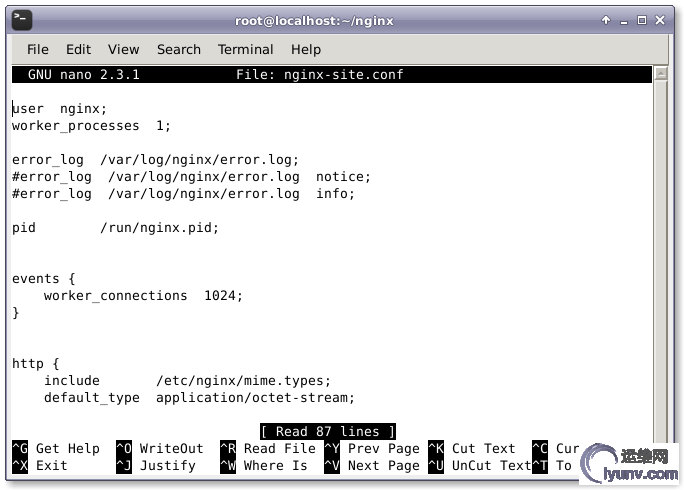The height and width of the screenshot is (490, 684).
Task: Click the 'user nginx;' line
Action: pyautogui.click(x=59, y=109)
